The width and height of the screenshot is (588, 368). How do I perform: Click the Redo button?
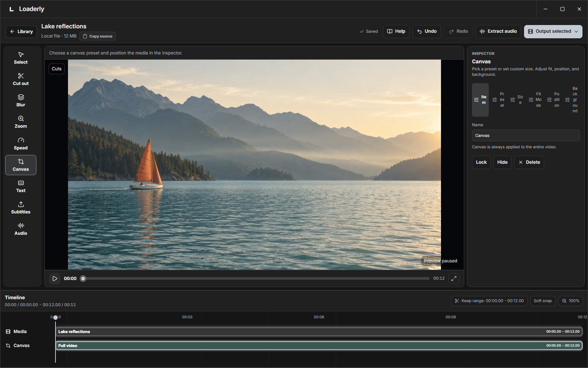[458, 31]
